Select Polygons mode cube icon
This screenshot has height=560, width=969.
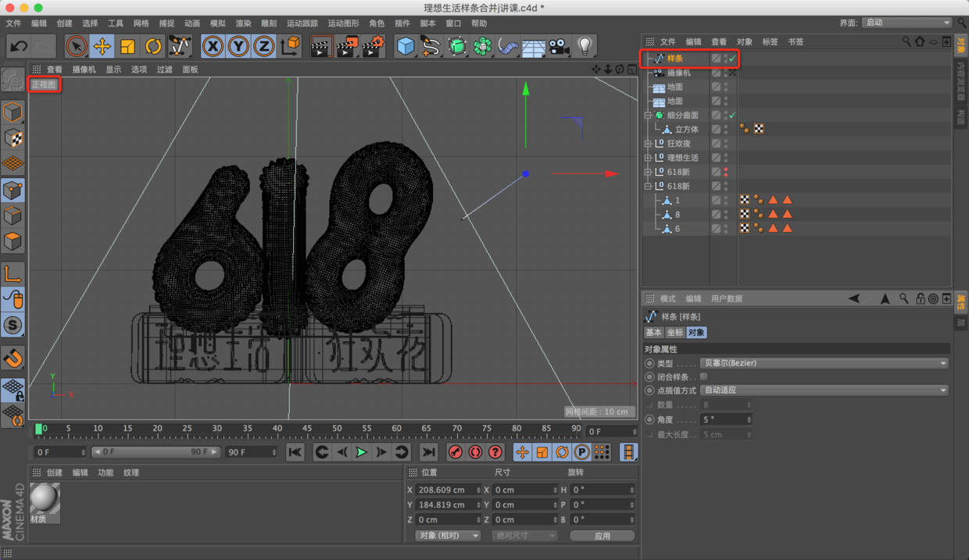coord(13,241)
